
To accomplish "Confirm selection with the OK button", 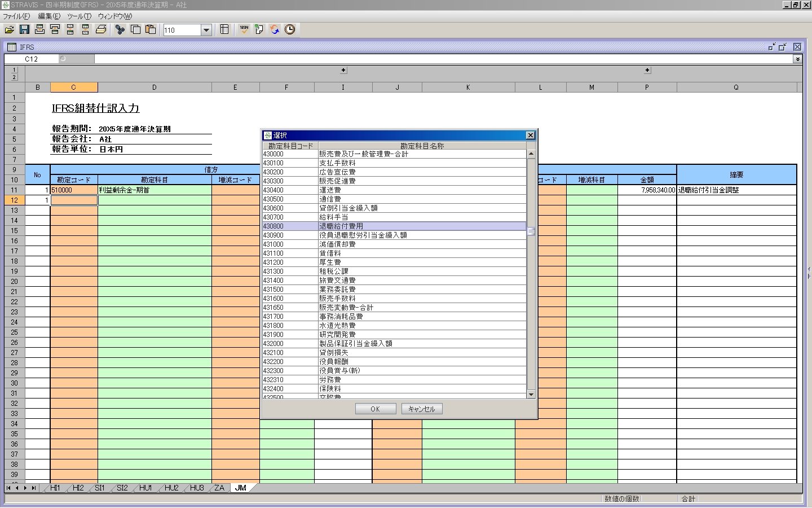I will tap(376, 409).
